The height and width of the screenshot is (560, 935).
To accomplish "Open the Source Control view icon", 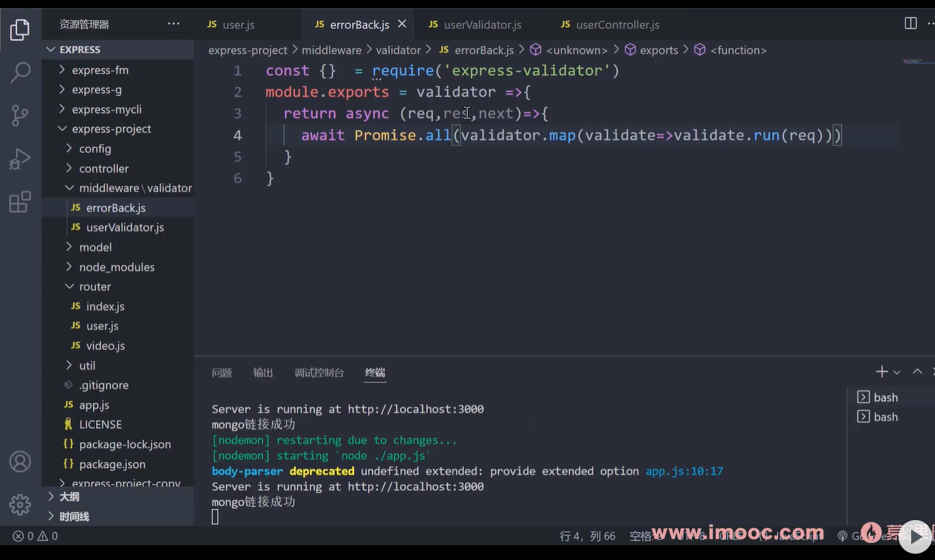I will pyautogui.click(x=20, y=116).
